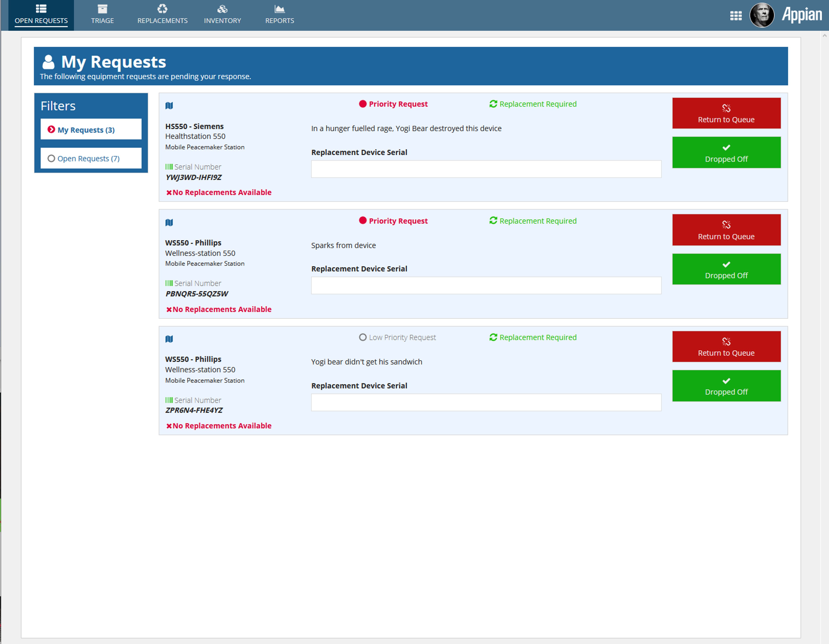Click the Reports area chart icon
This screenshot has width=829, height=644.
pyautogui.click(x=280, y=9)
